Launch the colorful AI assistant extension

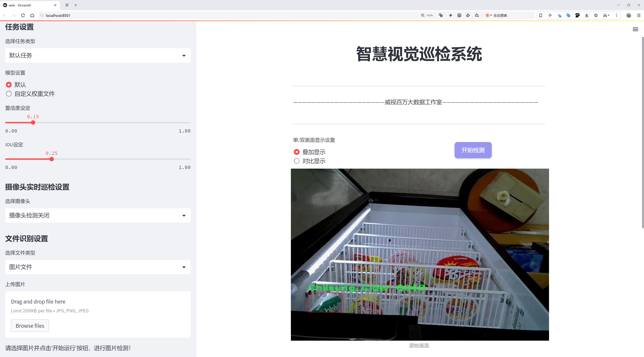click(550, 15)
